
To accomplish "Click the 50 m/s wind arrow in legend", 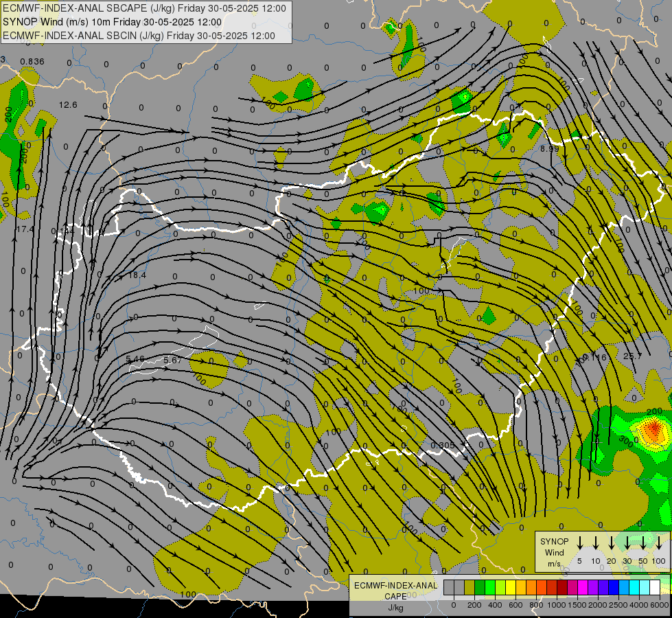I will (643, 543).
